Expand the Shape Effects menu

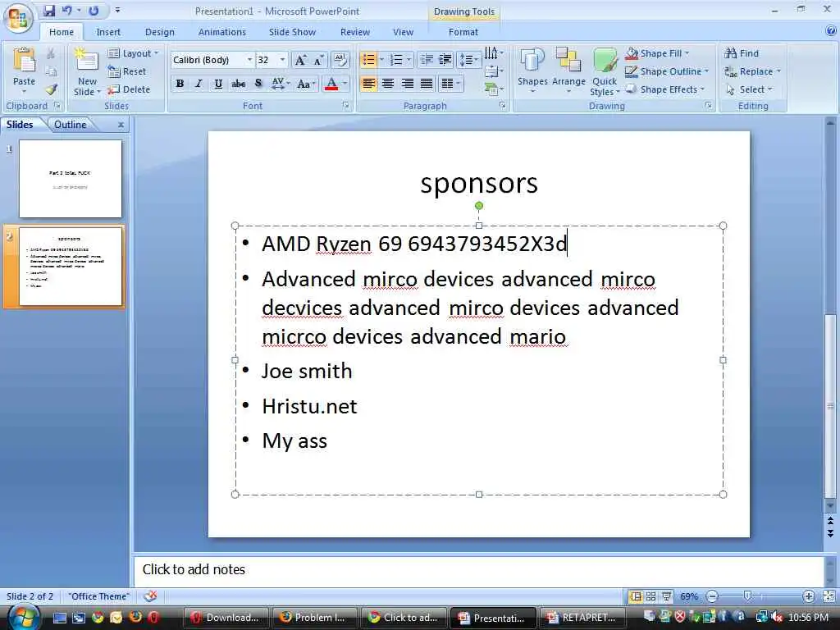665,89
